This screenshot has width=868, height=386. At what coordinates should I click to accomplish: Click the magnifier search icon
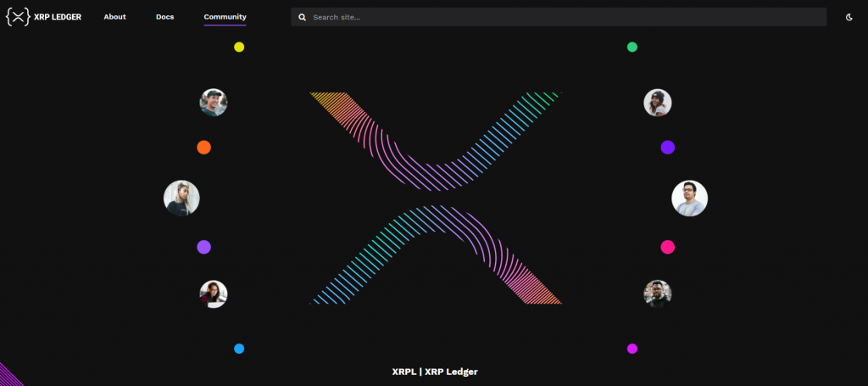pos(303,17)
